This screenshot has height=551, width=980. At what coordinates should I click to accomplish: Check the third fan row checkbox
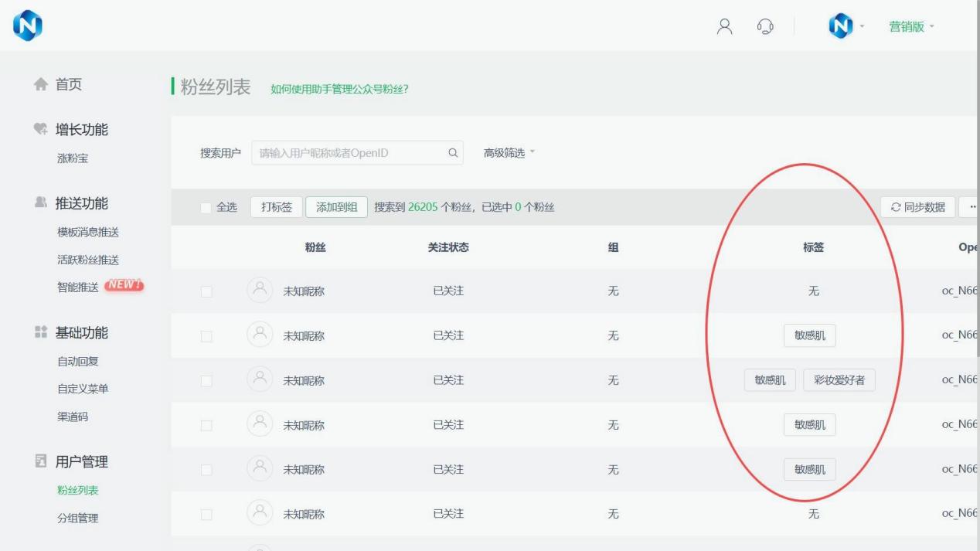[x=206, y=380]
